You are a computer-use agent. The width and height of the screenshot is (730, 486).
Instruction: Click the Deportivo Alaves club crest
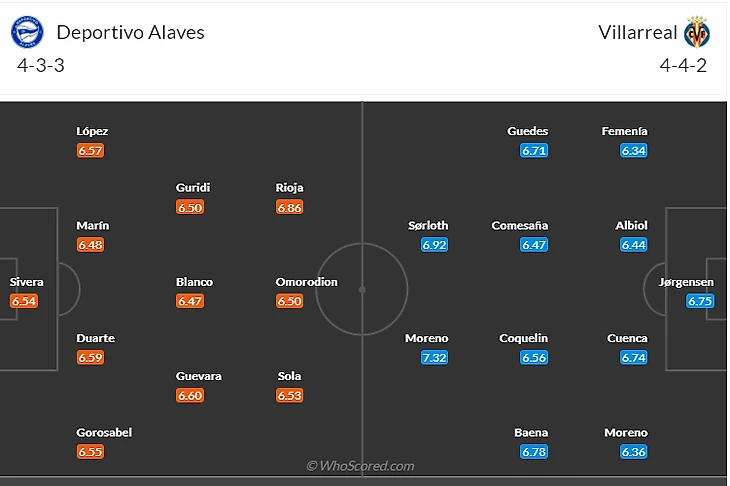[x=27, y=33]
